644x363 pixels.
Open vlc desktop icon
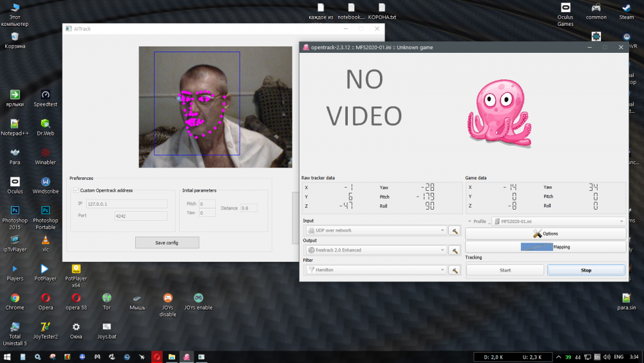tap(45, 243)
